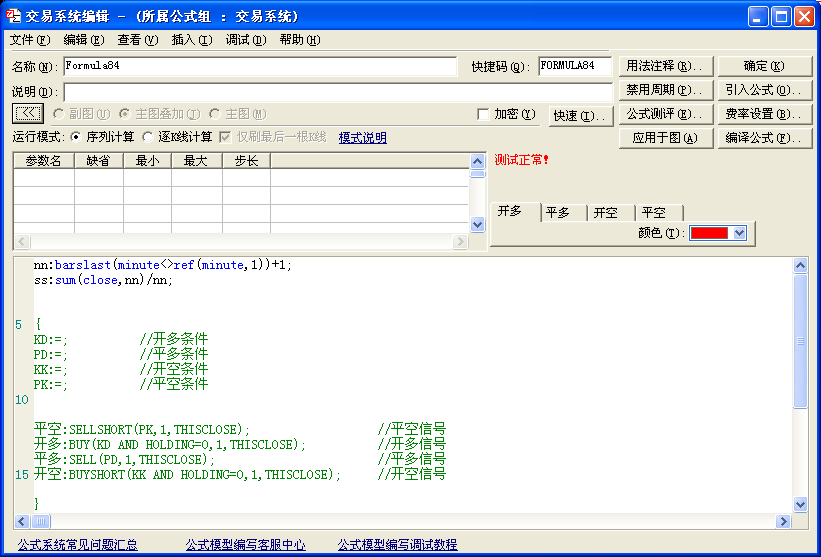Click parameter table scroll up arrow

click(x=478, y=161)
